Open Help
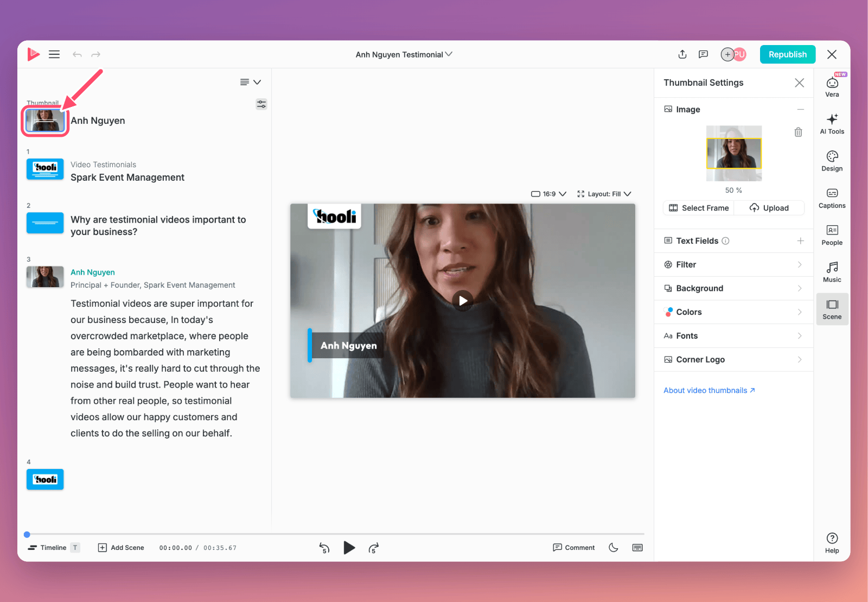This screenshot has height=602, width=868. 832,543
